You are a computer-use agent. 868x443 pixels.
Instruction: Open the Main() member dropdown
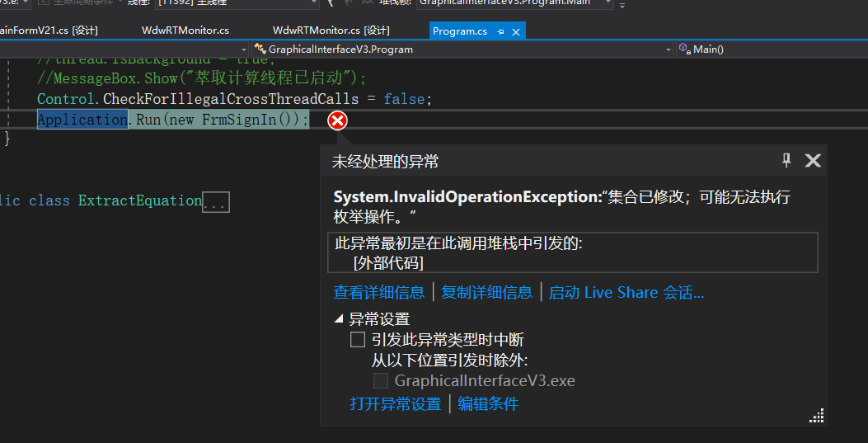[x=772, y=49]
